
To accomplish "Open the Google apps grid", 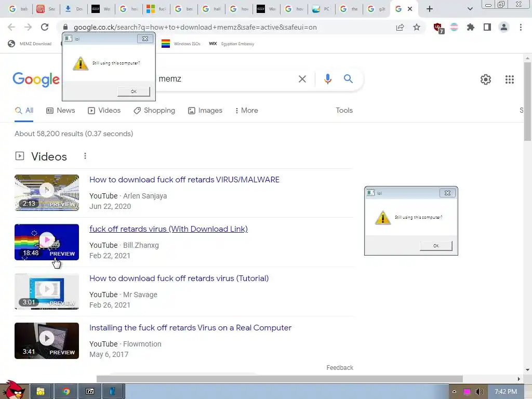I will [x=509, y=79].
